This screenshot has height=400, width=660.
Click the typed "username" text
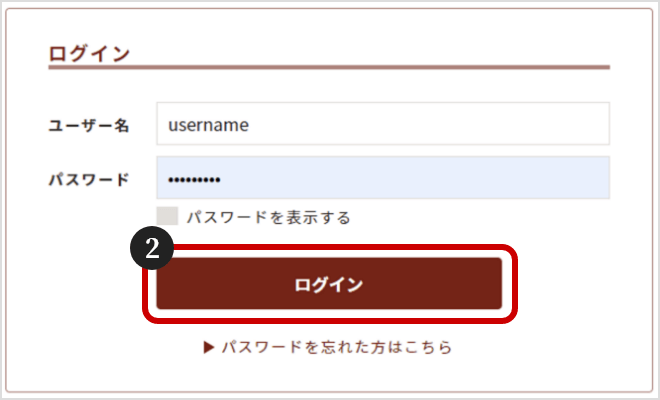point(208,125)
